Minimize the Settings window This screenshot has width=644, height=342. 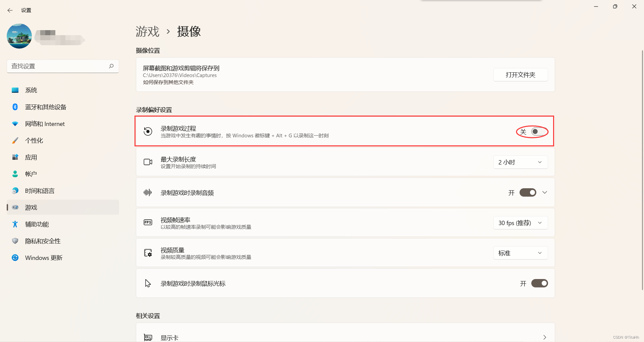click(596, 6)
